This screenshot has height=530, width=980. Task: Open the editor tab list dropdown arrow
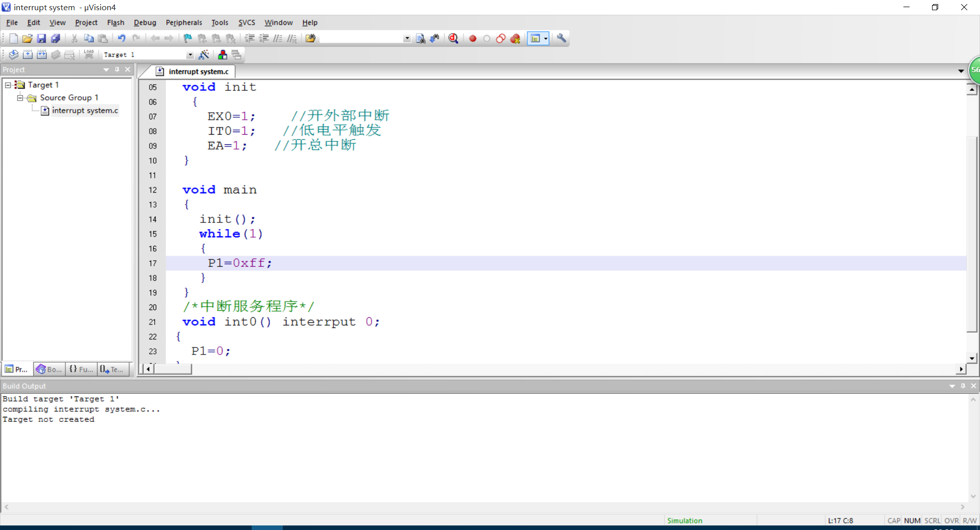coord(961,71)
